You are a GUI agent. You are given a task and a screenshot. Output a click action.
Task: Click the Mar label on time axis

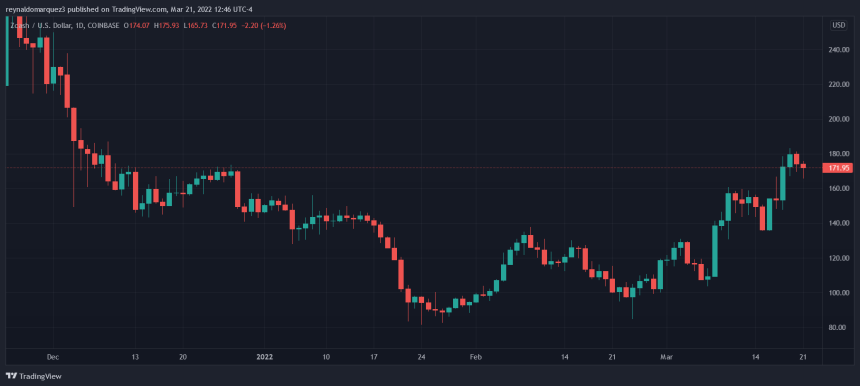666,357
